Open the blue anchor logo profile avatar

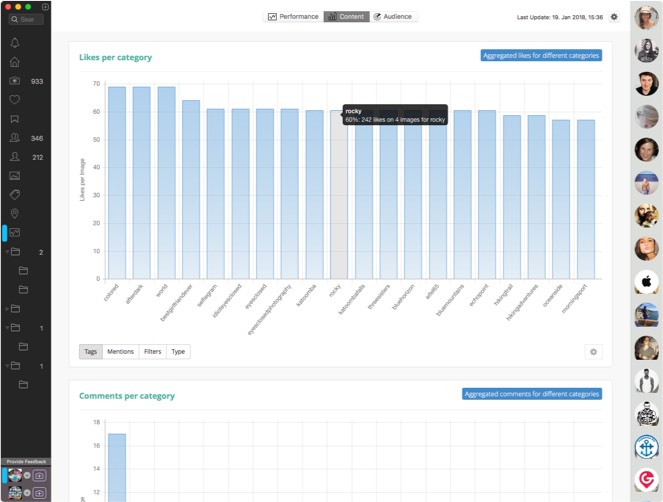coord(647,447)
